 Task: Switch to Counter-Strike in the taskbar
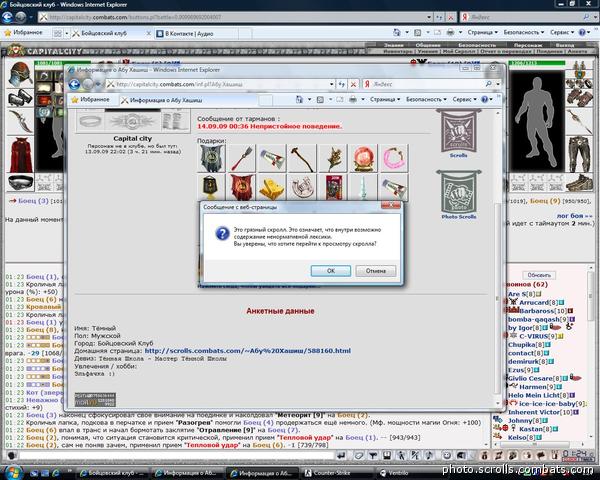point(336,473)
